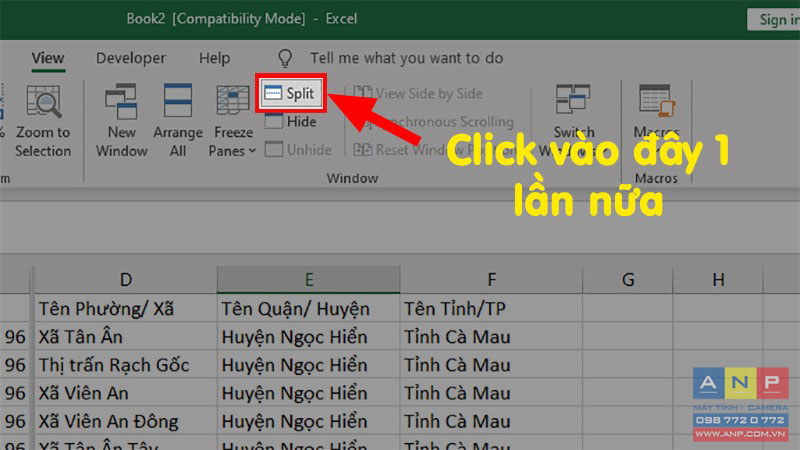
Task: Select cell 'Tên Phường/ Xã'
Action: click(126, 308)
